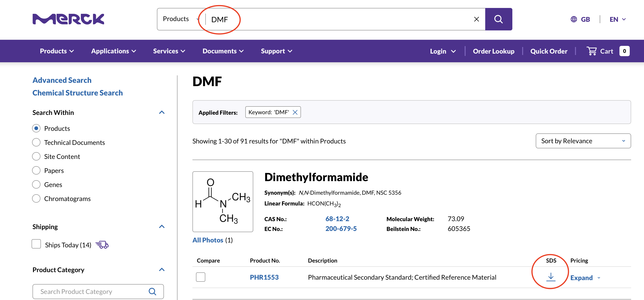Select the Technical Documents radio button
The height and width of the screenshot is (300, 644).
tap(36, 142)
